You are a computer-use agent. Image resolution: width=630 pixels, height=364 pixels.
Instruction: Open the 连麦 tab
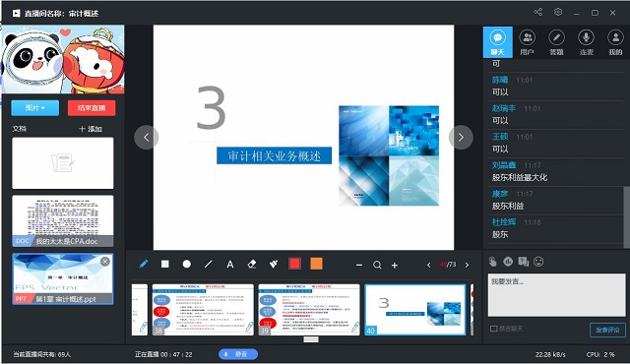point(587,42)
